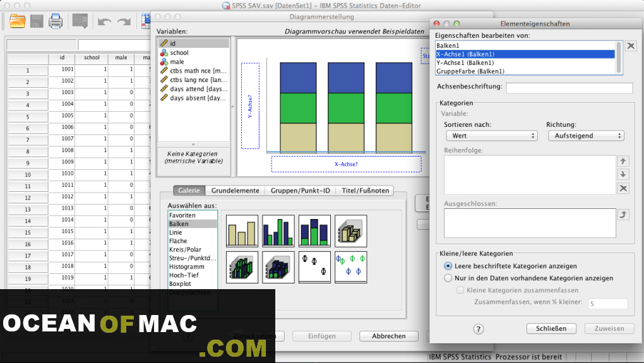The image size is (644, 363).
Task: Choose the stacked 3-D bar thumbnail
Action: tap(278, 267)
